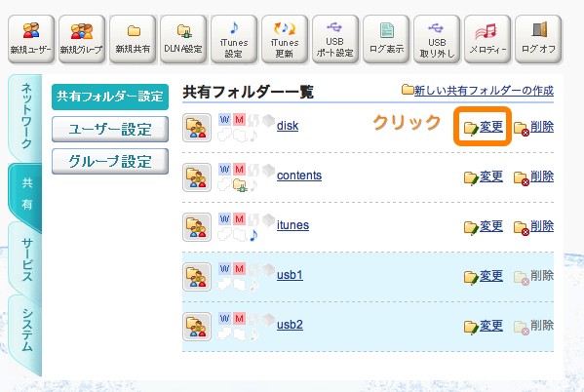Open the メロディー music icon
584x392 pixels.
click(x=487, y=39)
